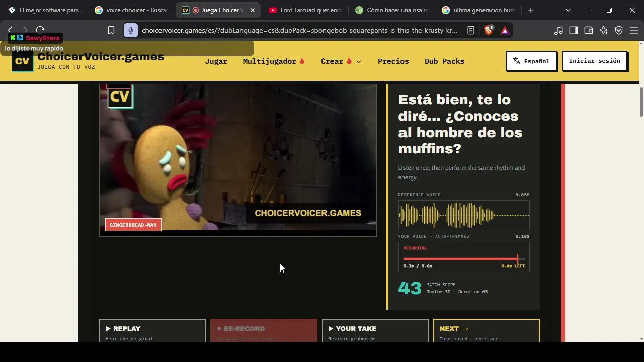Click the 'Rhythm 30 · Duration 65' text
The image size is (644, 362).
[x=457, y=292]
